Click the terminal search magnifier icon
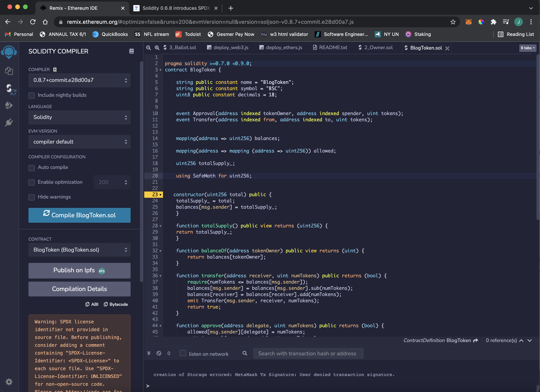540x392 pixels. (x=245, y=353)
